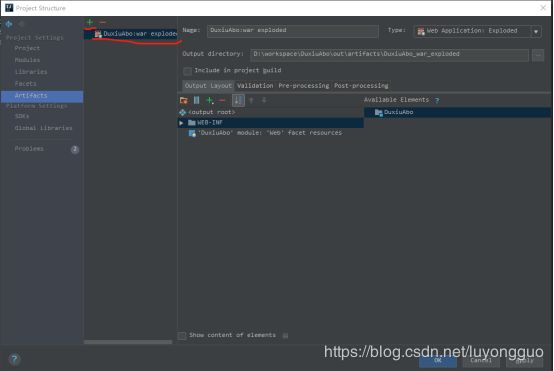This screenshot has height=371, width=554.
Task: Open the Post-processing tab
Action: 361,86
